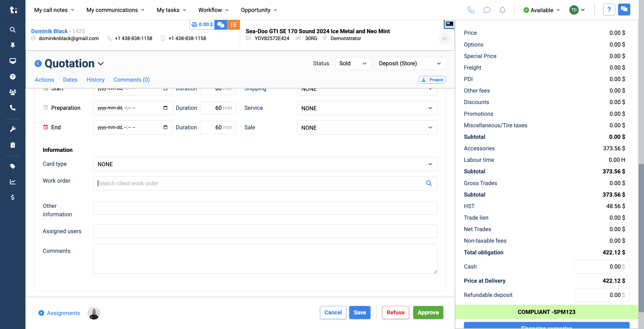This screenshot has width=644, height=329.
Task: Select the pinned items icon in sidebar
Action: click(x=12, y=45)
